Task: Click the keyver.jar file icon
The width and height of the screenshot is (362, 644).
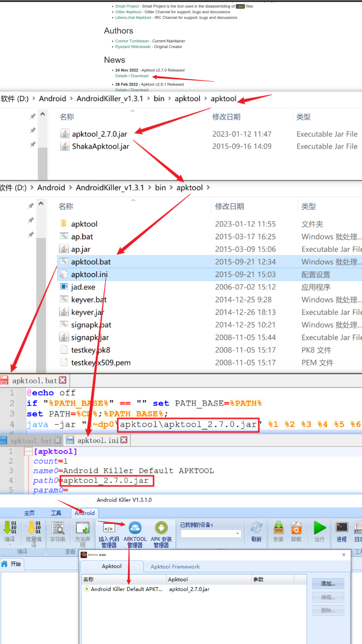Action: click(64, 312)
